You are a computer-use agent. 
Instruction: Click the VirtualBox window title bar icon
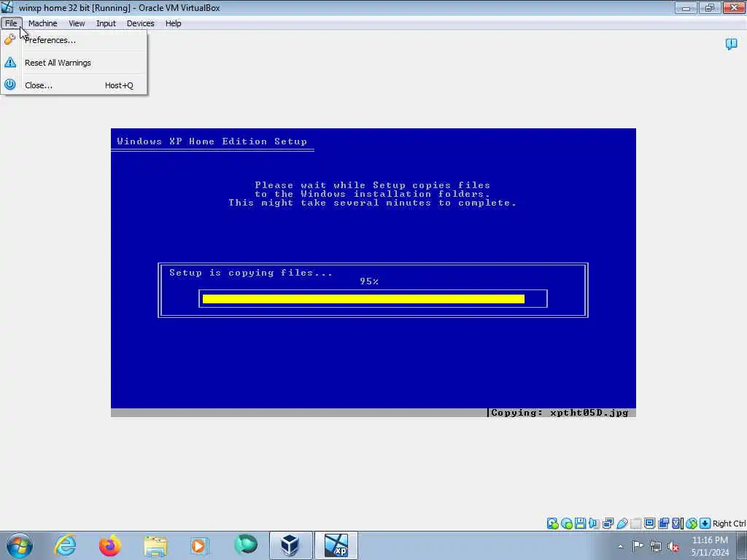[7, 7]
